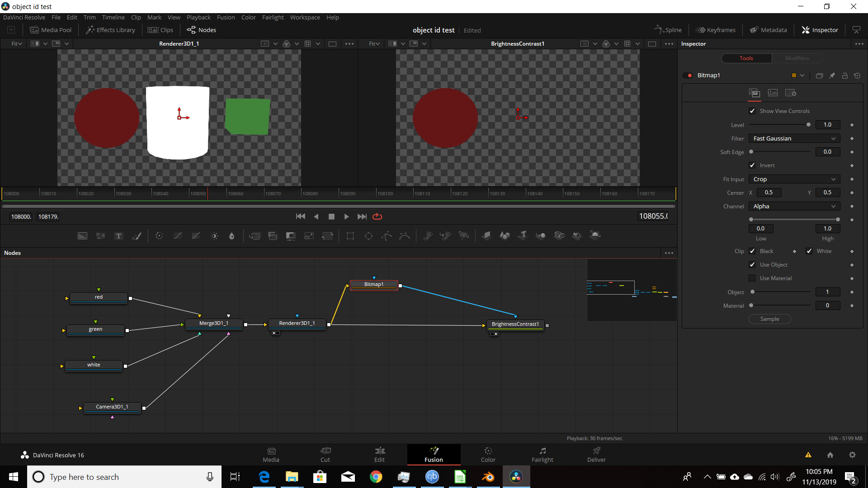Toggle the Keyframes panel button
868x488 pixels.
[716, 30]
